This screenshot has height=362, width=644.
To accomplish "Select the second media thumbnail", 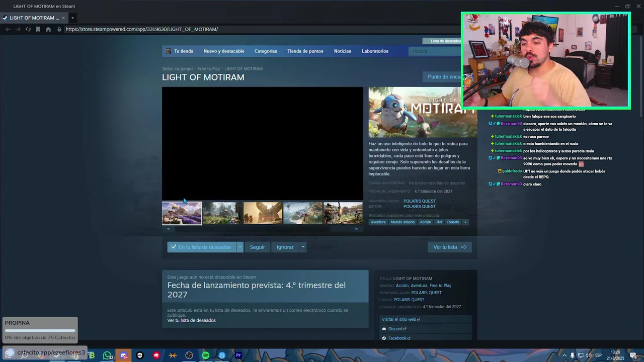I will click(222, 213).
